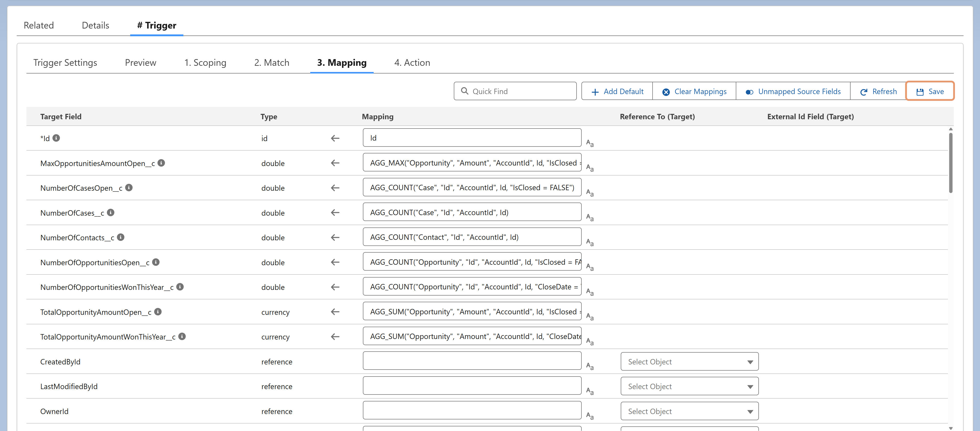Click mapping field for NumberOfContacts__c
Screen dimensions: 980x431
pos(472,237)
